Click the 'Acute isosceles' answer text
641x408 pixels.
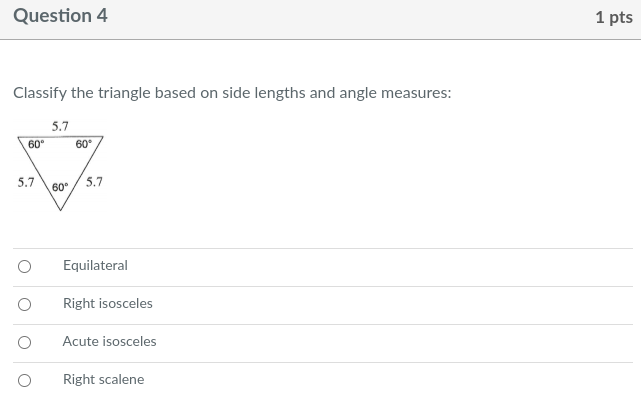point(109,341)
